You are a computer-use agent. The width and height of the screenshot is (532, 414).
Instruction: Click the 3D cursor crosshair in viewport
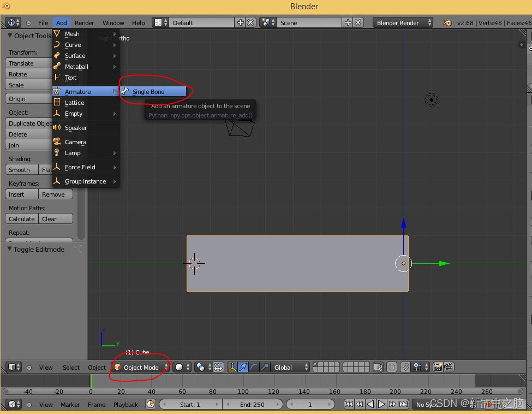pos(194,263)
